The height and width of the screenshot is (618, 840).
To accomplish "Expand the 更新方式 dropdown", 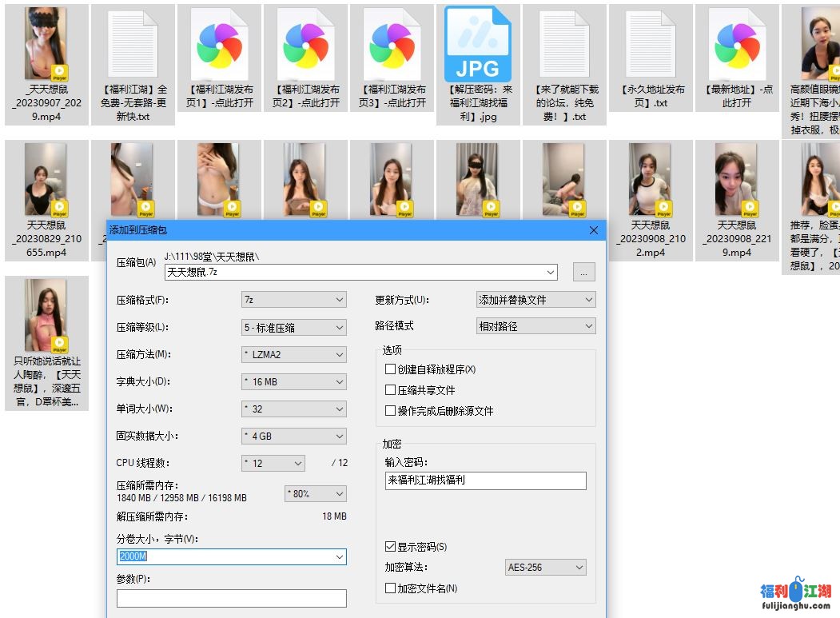I will click(x=535, y=300).
